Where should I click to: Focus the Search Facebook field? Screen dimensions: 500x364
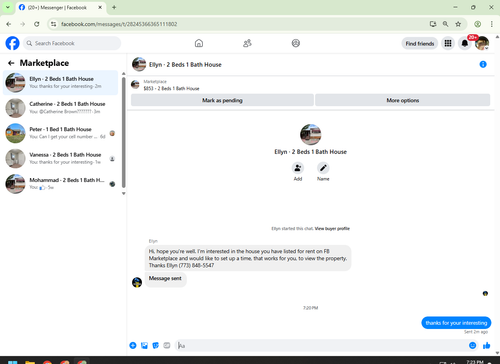point(72,43)
